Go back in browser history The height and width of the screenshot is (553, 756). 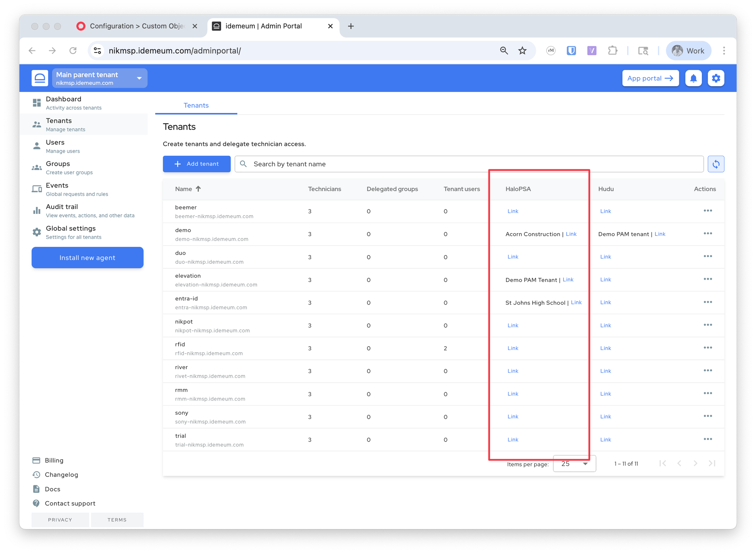32,51
